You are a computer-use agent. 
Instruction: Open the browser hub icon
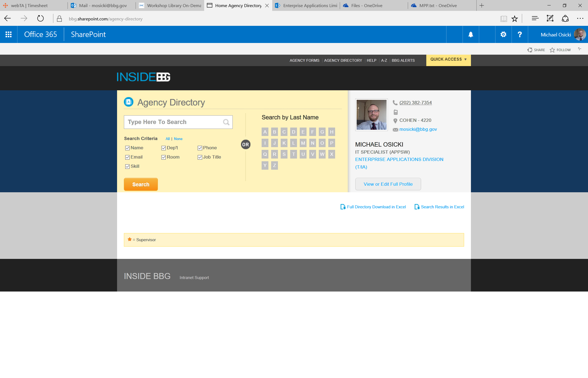(535, 18)
